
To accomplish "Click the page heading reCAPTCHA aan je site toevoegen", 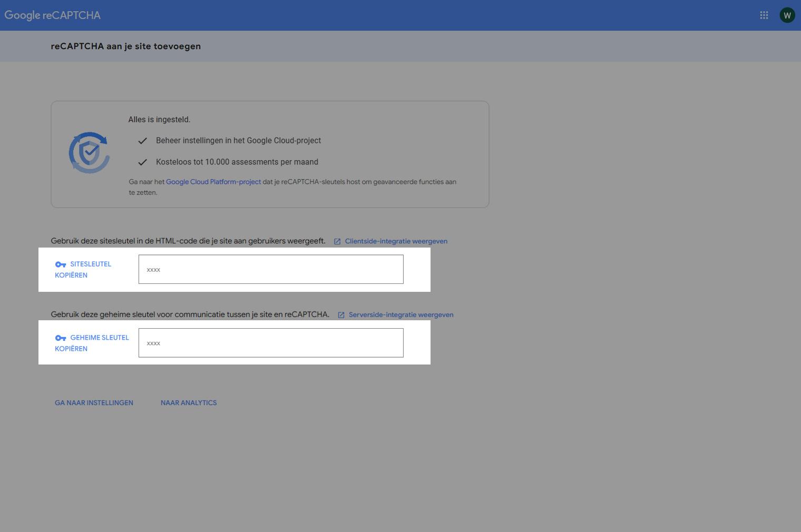I will click(125, 46).
